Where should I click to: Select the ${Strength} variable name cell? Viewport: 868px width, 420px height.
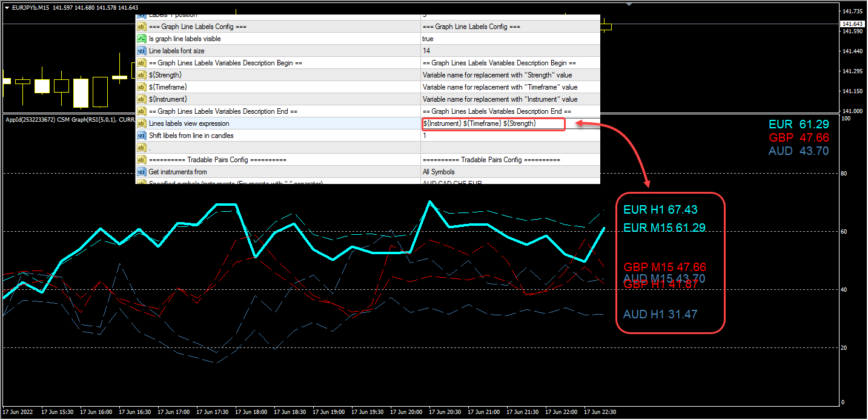(165, 75)
